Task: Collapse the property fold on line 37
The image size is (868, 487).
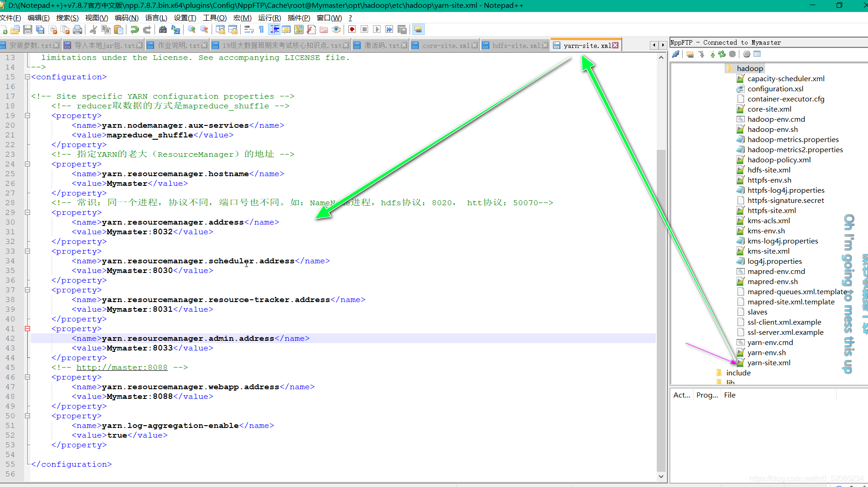Action: click(27, 290)
